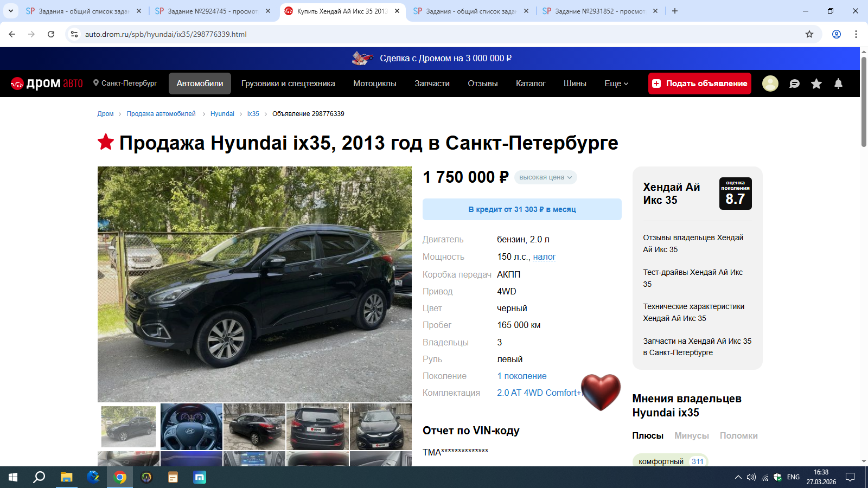
Task: Go to 'Дром' breadcrumb
Action: [105, 114]
